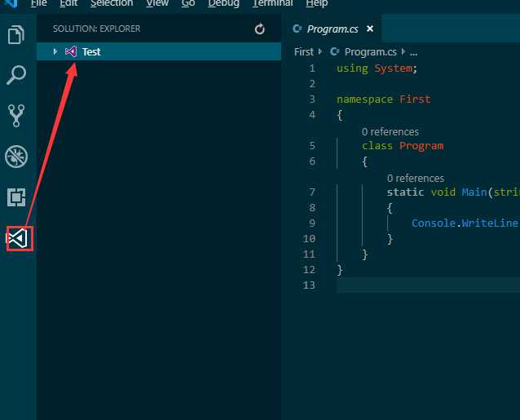The image size is (520, 420).
Task: Open the Debug menu
Action: [223, 3]
